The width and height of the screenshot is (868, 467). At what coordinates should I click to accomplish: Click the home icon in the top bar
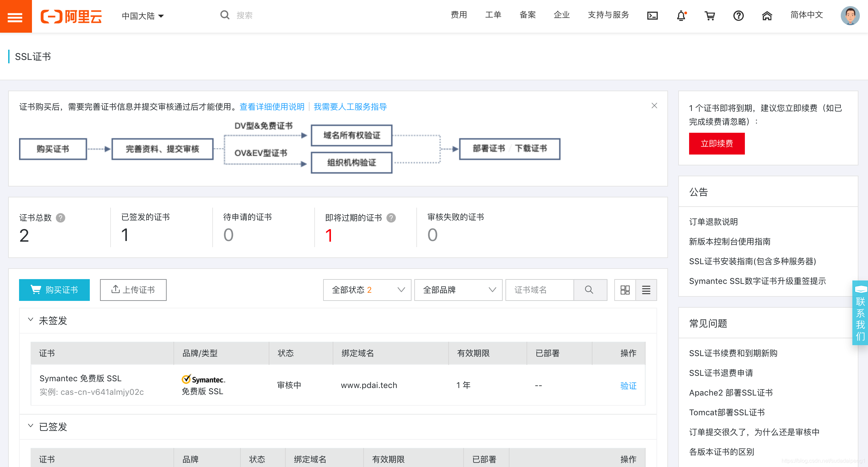(x=767, y=16)
